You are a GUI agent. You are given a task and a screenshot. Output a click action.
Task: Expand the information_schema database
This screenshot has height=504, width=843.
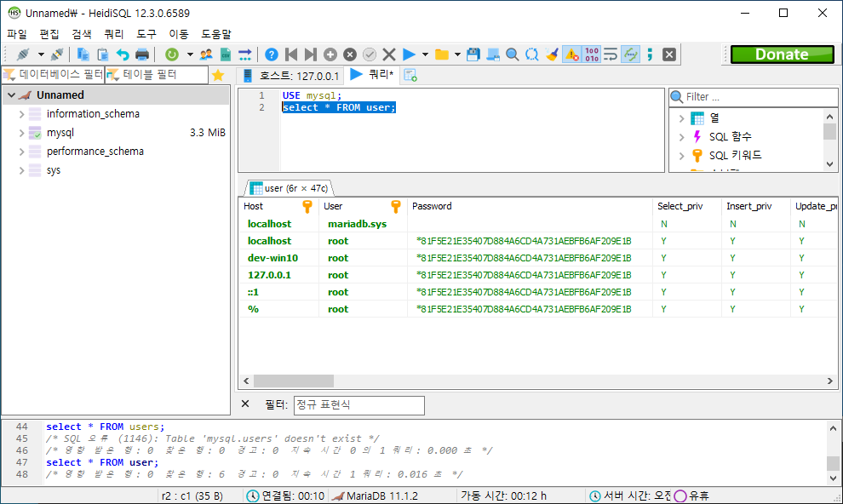coord(21,114)
